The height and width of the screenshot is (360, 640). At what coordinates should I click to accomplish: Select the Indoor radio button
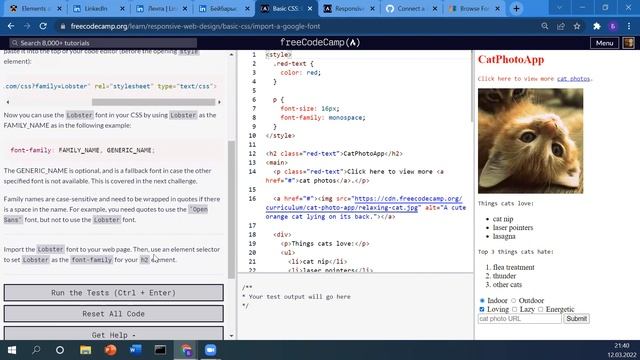point(482,300)
